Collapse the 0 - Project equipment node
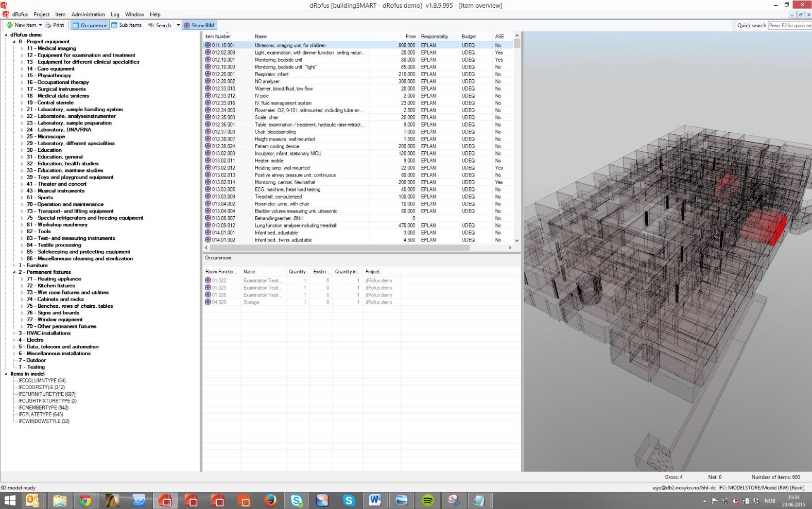Viewport: 812px width, 509px height. pos(14,42)
